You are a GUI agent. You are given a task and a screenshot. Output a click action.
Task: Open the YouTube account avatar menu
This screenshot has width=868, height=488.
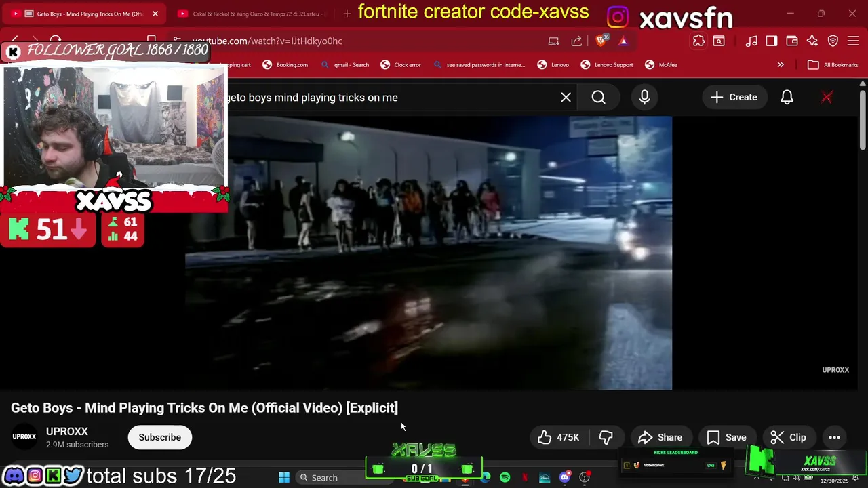[x=827, y=98]
